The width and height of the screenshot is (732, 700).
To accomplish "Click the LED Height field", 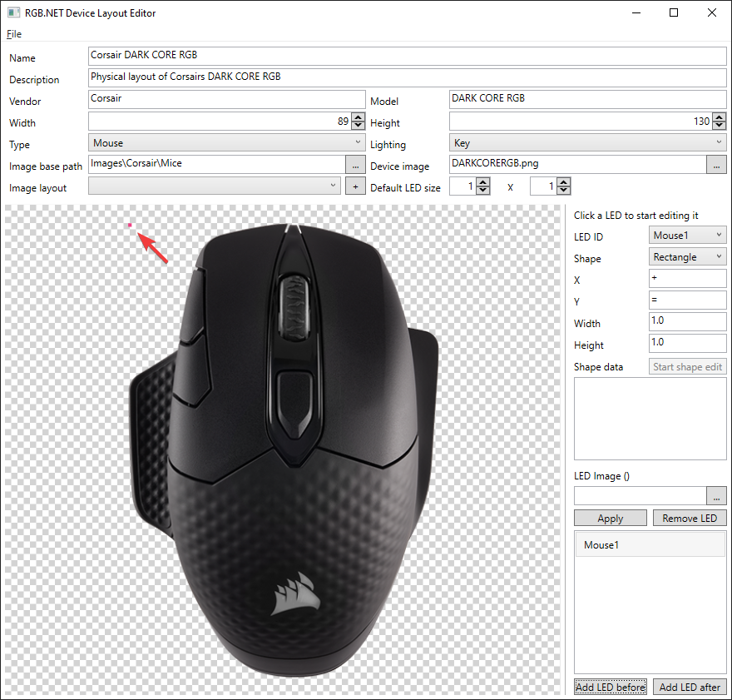I will (x=688, y=343).
